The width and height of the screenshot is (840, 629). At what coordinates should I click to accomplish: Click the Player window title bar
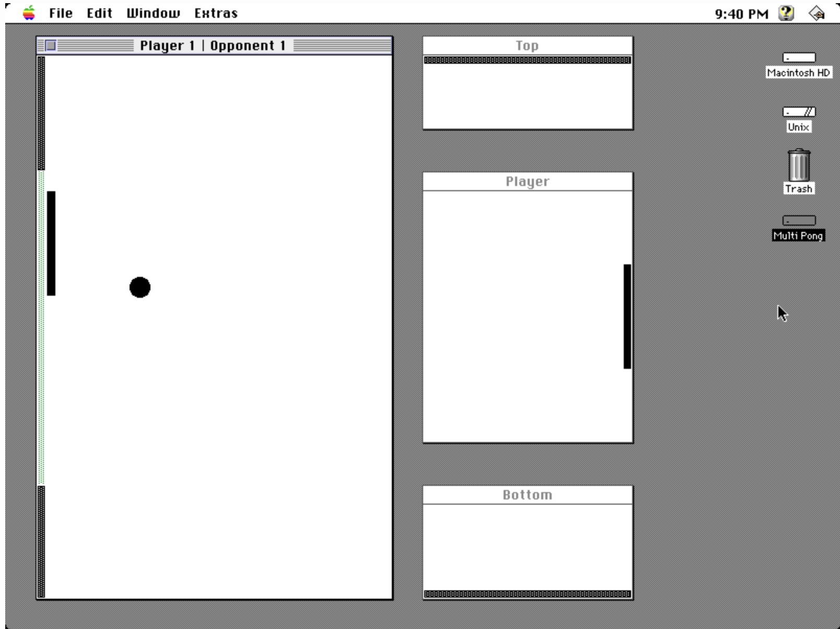point(527,181)
